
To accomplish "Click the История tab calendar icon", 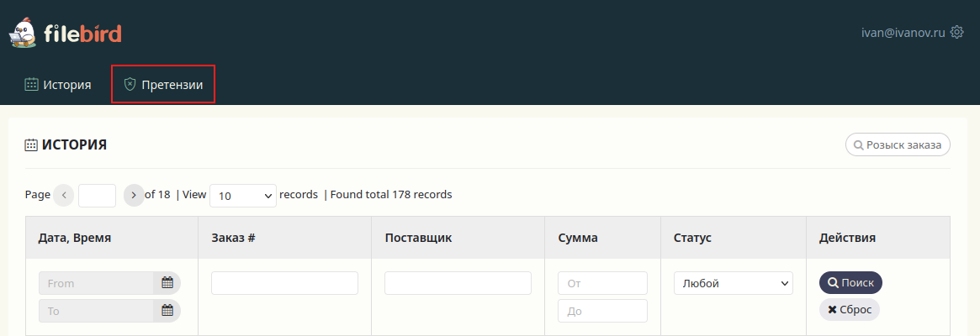I will tap(32, 84).
